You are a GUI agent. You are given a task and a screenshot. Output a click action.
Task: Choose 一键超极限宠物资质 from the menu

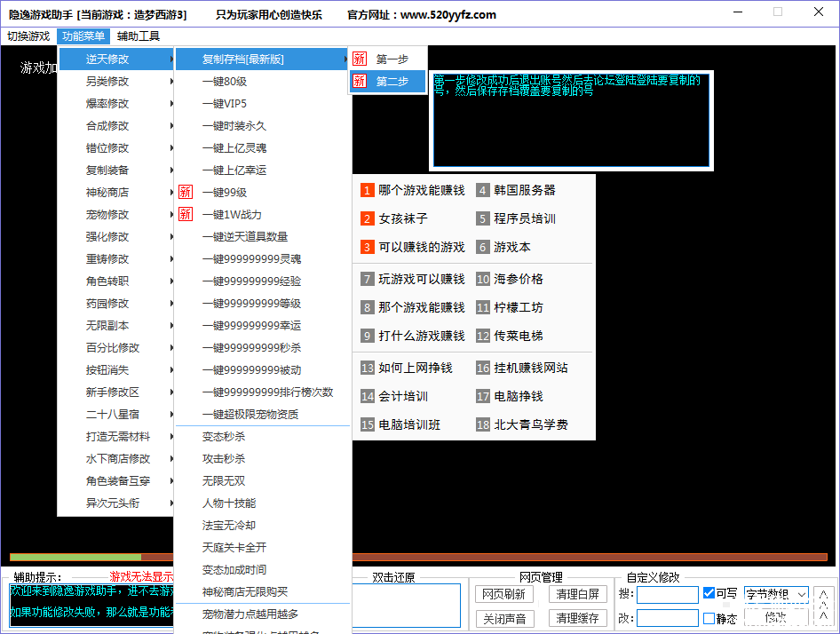[x=262, y=415]
